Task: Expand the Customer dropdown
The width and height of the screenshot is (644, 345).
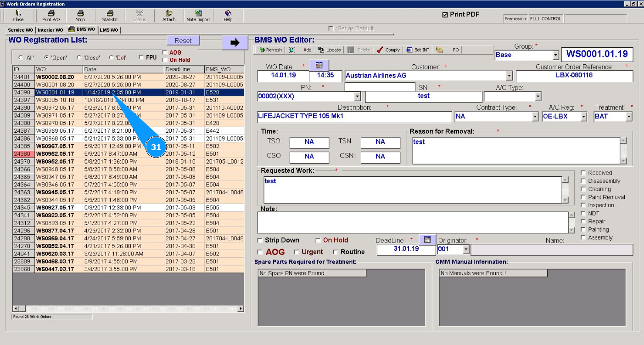Action: point(509,76)
